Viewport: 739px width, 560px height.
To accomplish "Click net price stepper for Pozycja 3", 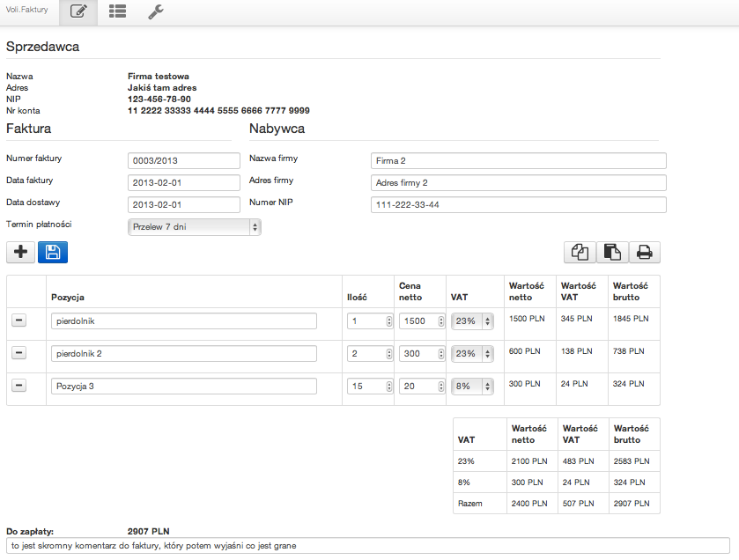I will pos(440,387).
